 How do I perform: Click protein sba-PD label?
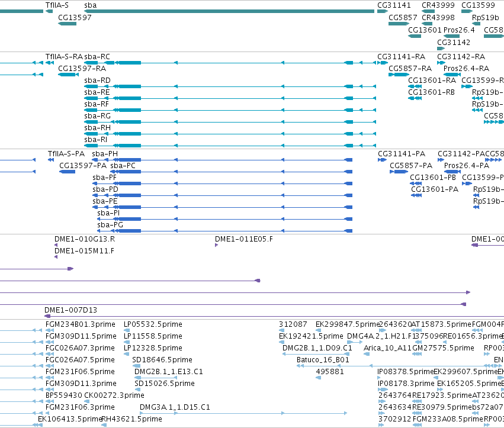[105, 189]
